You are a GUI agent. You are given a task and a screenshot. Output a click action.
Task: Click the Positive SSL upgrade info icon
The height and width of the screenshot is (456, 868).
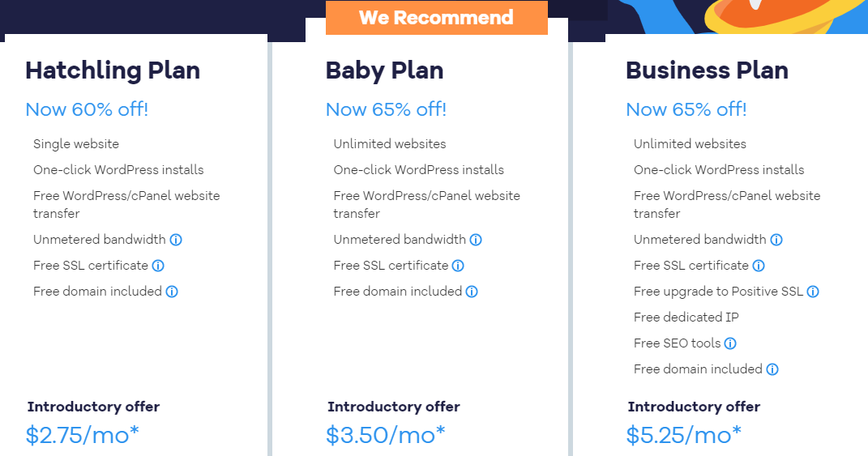pyautogui.click(x=813, y=292)
